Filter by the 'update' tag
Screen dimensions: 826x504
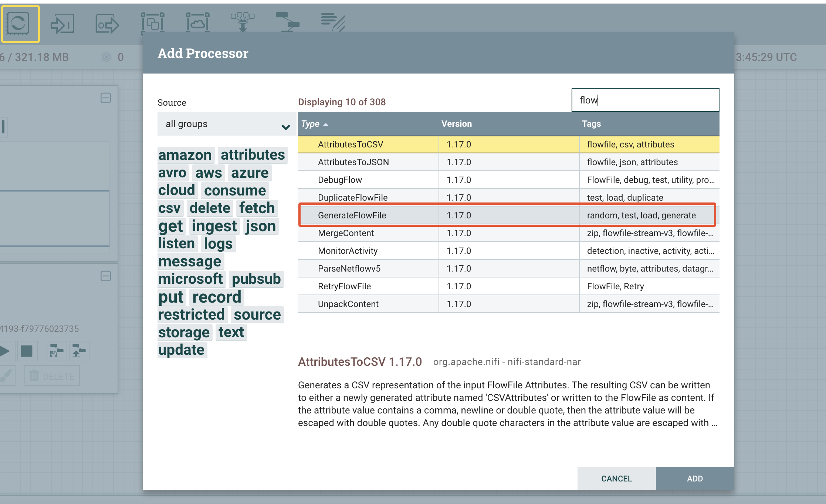click(x=182, y=350)
